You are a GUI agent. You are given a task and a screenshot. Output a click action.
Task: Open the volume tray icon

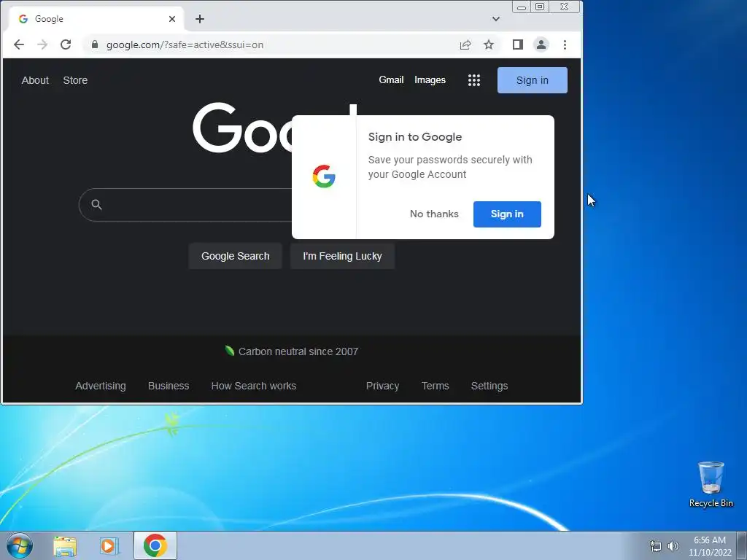(x=673, y=546)
